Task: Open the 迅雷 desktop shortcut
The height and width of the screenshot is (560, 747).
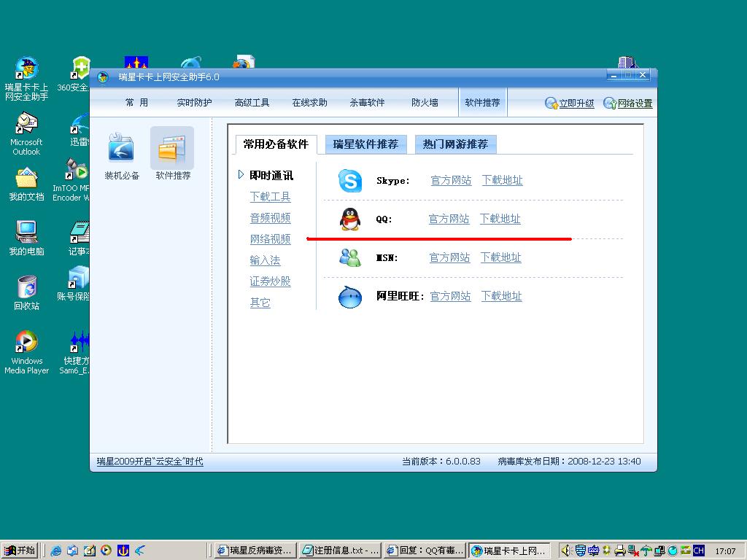Action: [x=79, y=130]
